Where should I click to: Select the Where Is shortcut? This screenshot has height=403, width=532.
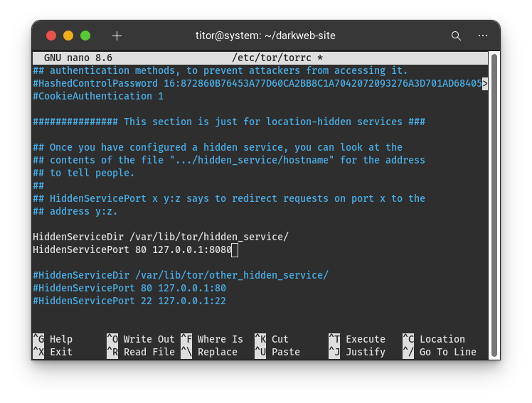pos(220,339)
